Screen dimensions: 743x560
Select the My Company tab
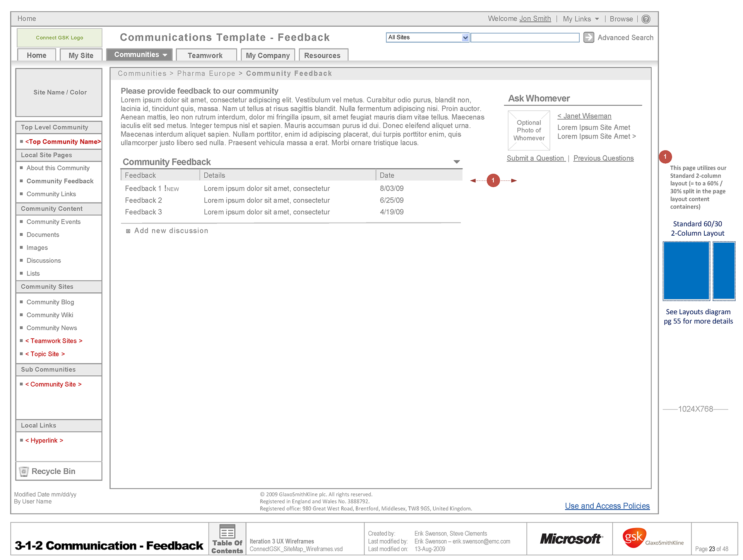268,55
